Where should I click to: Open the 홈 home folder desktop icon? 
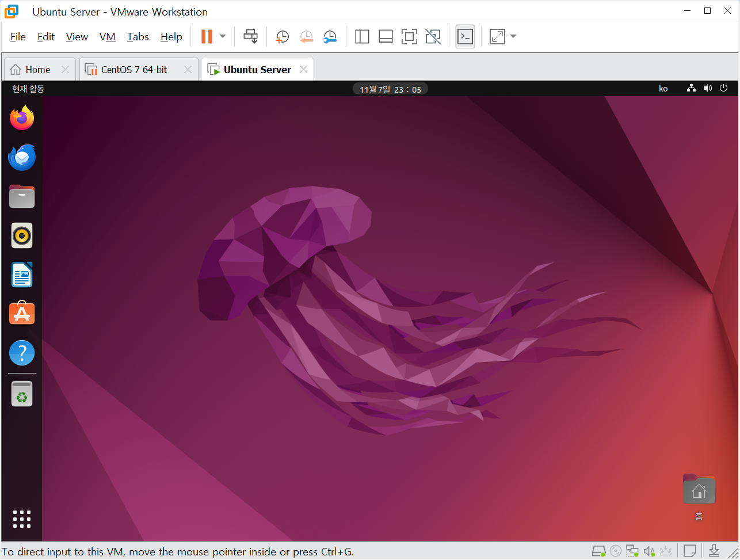[699, 497]
